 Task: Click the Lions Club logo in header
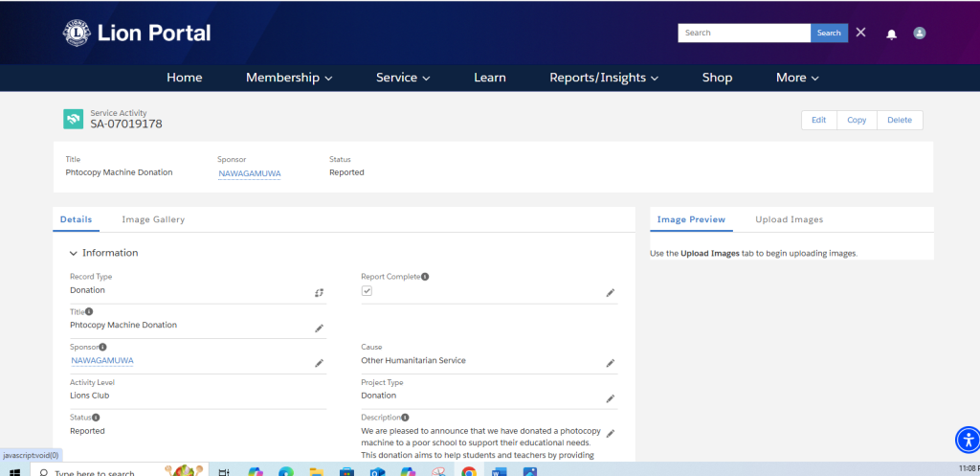tap(77, 34)
